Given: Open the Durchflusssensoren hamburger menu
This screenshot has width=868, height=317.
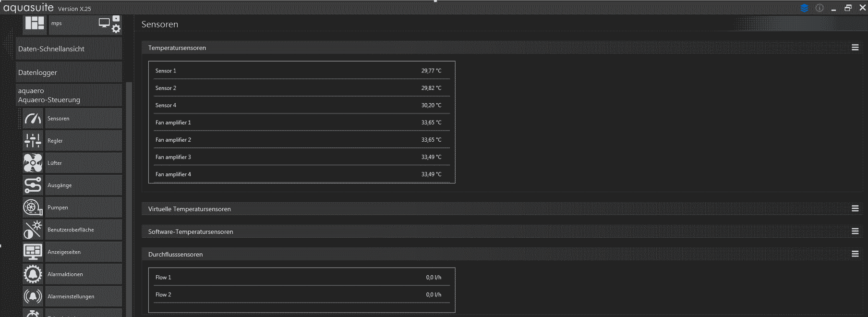Looking at the screenshot, I should click(855, 254).
